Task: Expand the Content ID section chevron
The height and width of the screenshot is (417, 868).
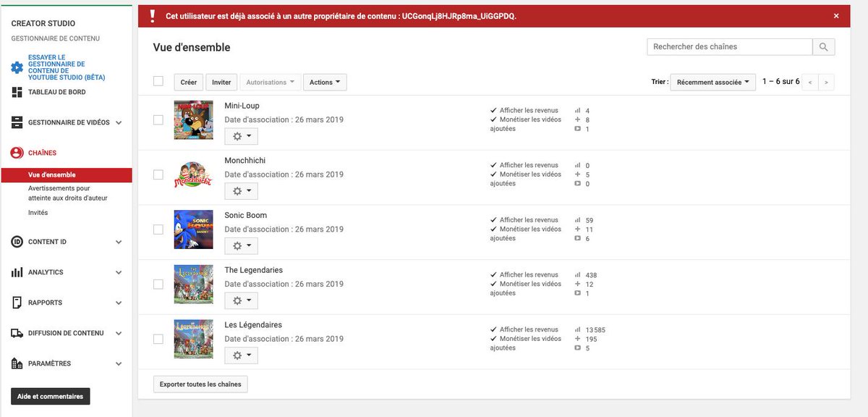Action: 119,242
